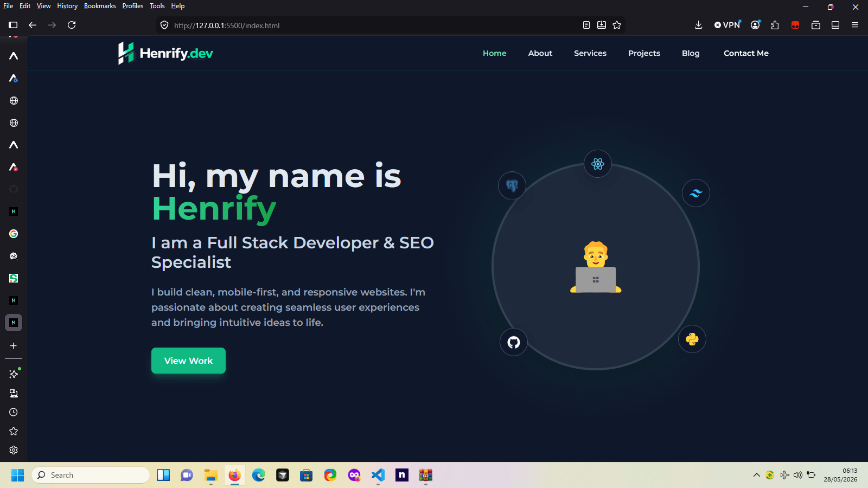Go back one page in the browser
The image size is (868, 488).
click(x=33, y=25)
